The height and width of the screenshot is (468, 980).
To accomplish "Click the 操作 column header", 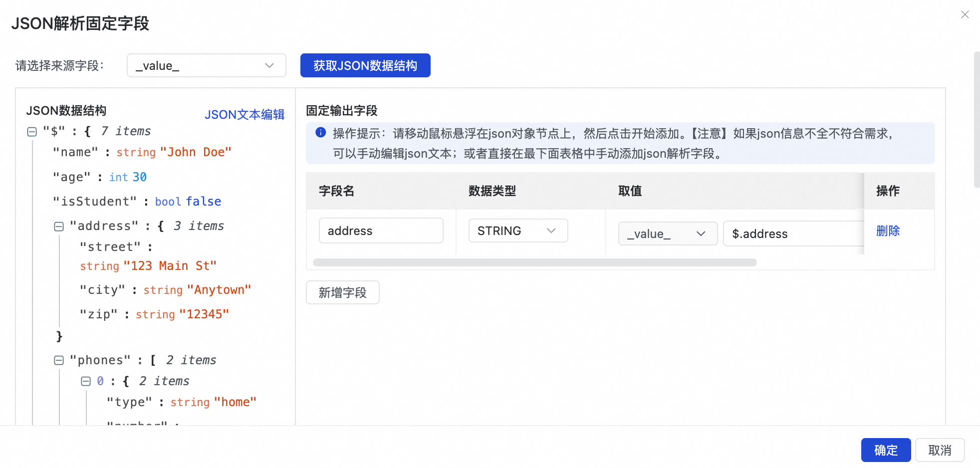I will tap(888, 191).
